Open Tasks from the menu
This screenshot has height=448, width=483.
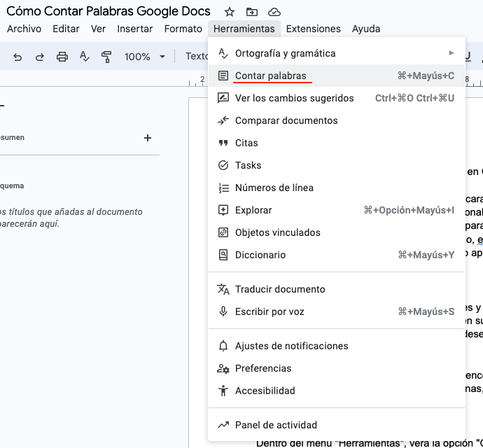337,165
